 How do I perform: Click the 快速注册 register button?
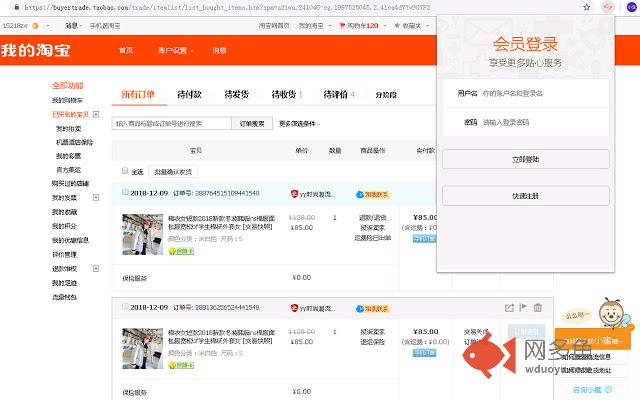pyautogui.click(x=526, y=196)
